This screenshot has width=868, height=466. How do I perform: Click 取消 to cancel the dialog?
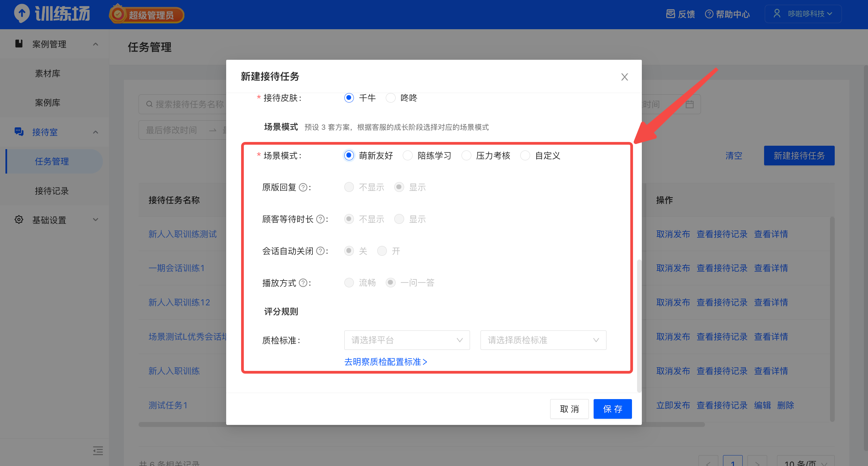[569, 409]
